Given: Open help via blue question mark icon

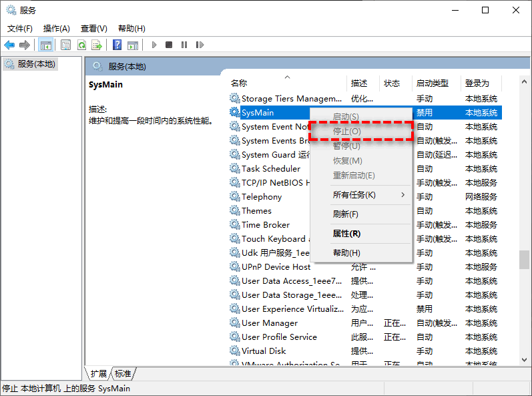Looking at the screenshot, I should tap(117, 45).
